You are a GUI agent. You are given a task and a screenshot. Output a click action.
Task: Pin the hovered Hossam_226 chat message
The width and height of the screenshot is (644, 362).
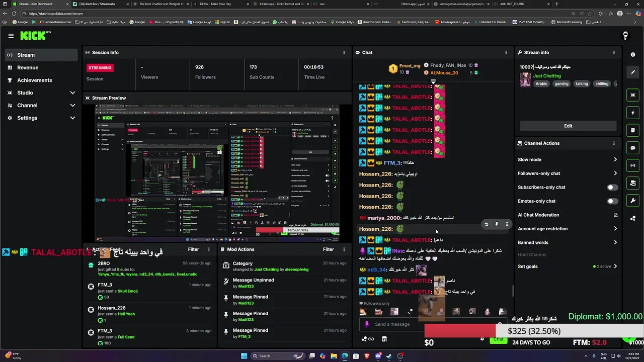[497, 224]
